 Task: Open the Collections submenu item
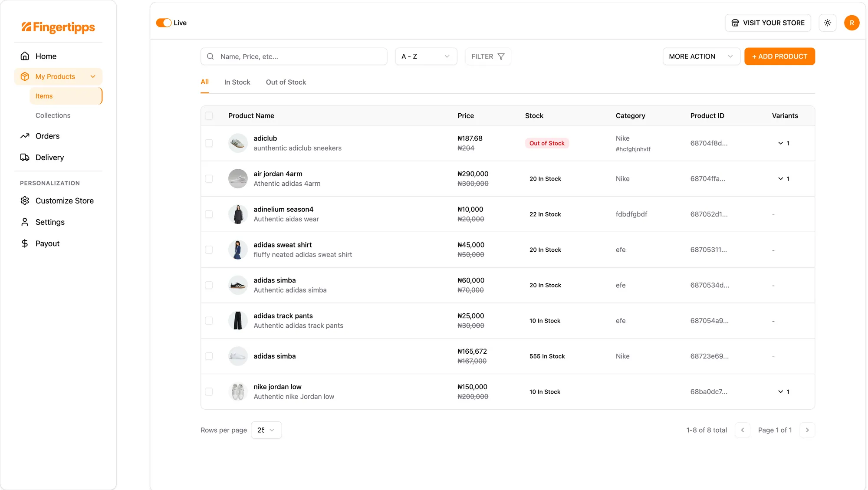coord(53,115)
